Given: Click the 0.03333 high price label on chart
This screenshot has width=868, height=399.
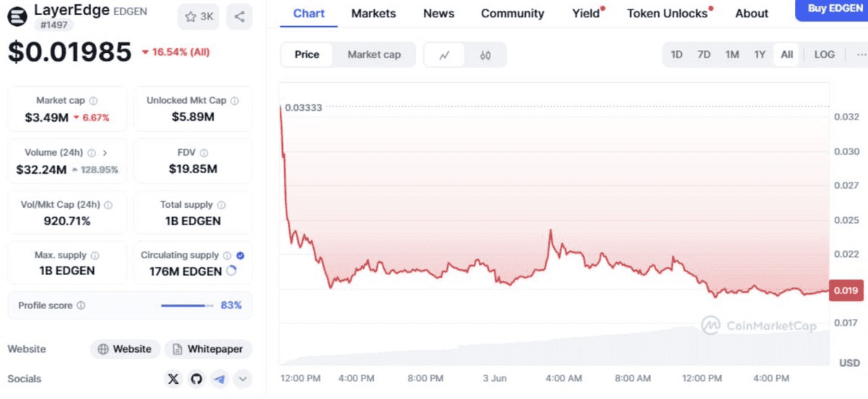Looking at the screenshot, I should tap(303, 107).
